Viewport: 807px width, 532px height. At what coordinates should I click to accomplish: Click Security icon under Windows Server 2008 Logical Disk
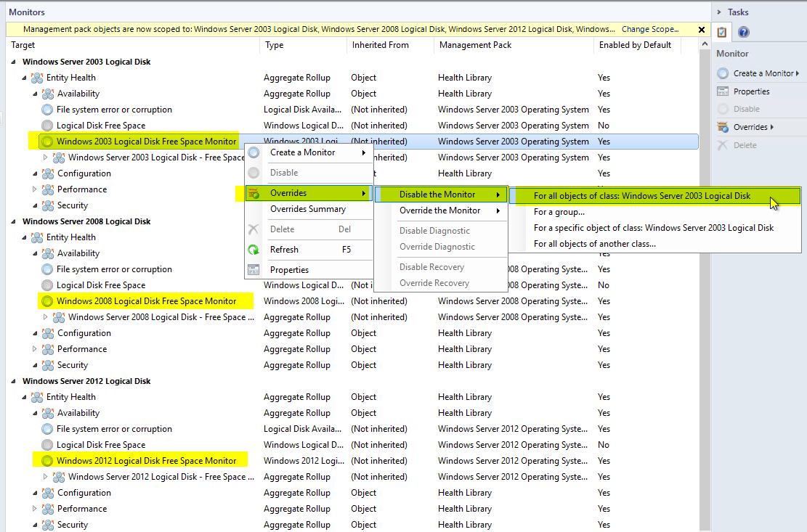(x=48, y=365)
